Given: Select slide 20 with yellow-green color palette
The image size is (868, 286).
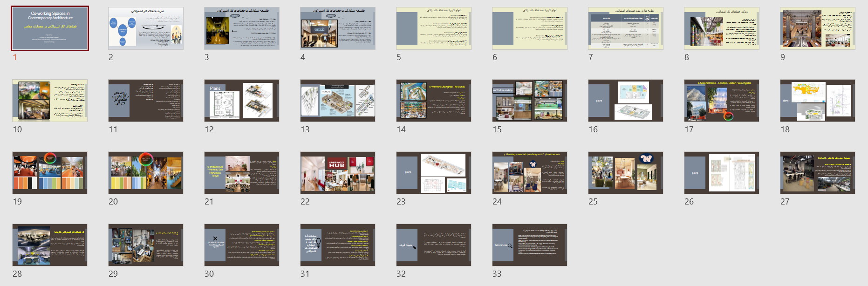Looking at the screenshot, I should coord(146,173).
